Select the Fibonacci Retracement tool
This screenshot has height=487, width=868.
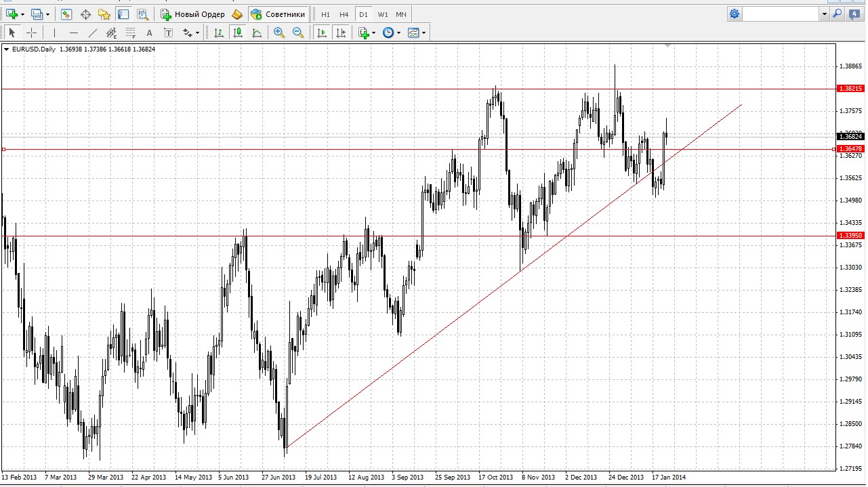[130, 33]
